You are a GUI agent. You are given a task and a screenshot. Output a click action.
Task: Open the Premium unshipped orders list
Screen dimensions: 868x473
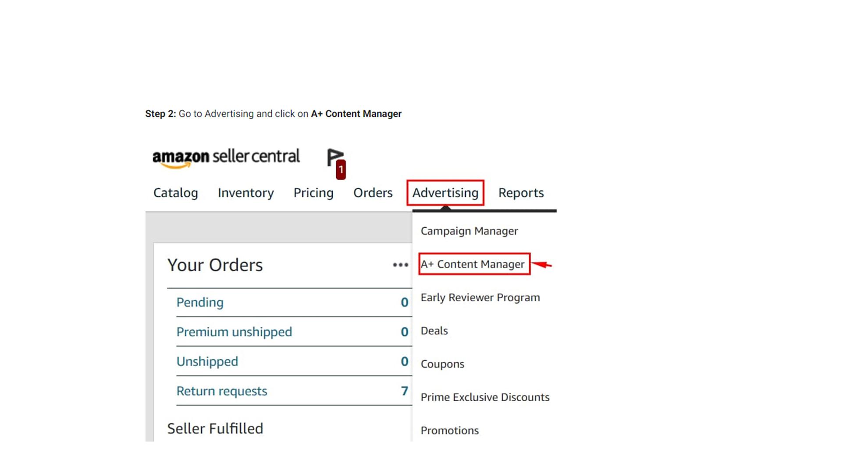click(x=234, y=332)
